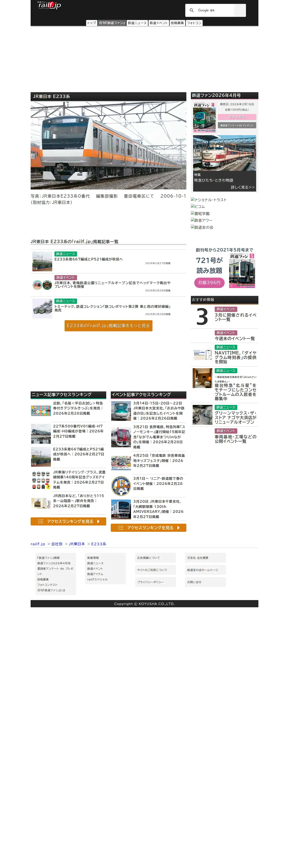Open the 投稿募集 menu item

(177, 23)
